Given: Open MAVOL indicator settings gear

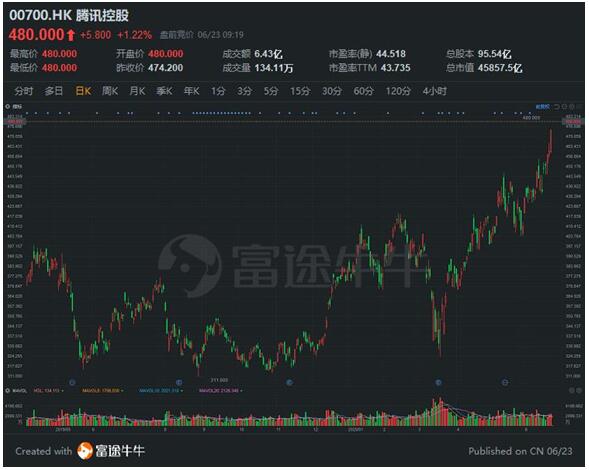Looking at the screenshot, I should tap(8, 391).
